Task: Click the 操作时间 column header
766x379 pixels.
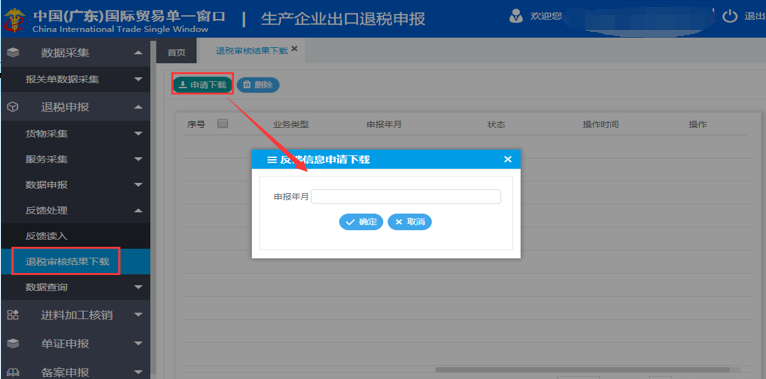Action: pos(600,125)
